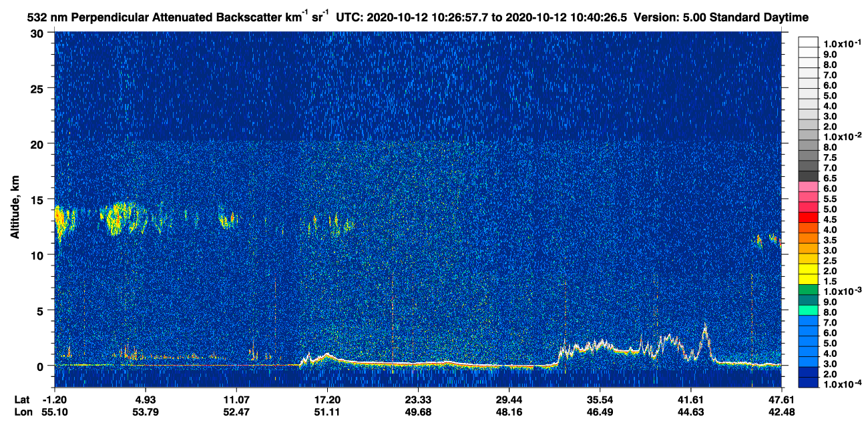
Task: Click latitude value '41.61'
Action: pos(690,400)
